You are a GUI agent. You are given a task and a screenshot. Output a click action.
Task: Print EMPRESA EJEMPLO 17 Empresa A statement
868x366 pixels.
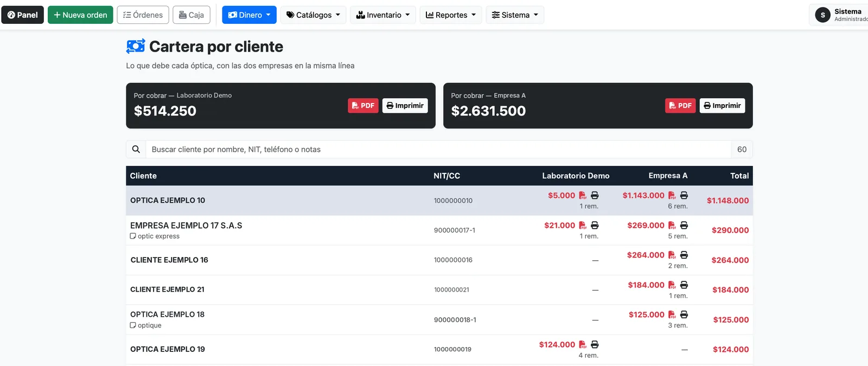[x=684, y=225]
